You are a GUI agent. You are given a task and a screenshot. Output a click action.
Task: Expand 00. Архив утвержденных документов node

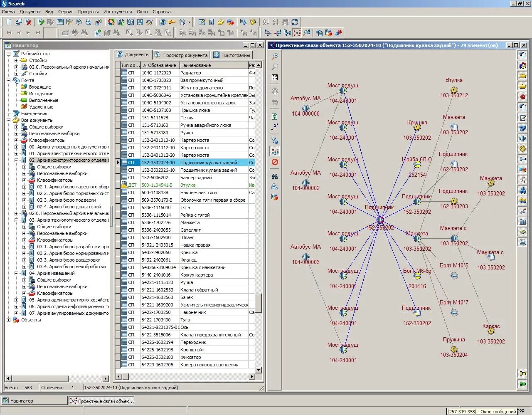click(17, 147)
